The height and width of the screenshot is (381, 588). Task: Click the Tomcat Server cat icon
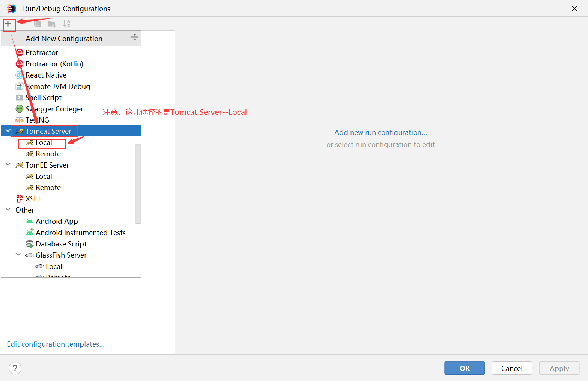20,131
